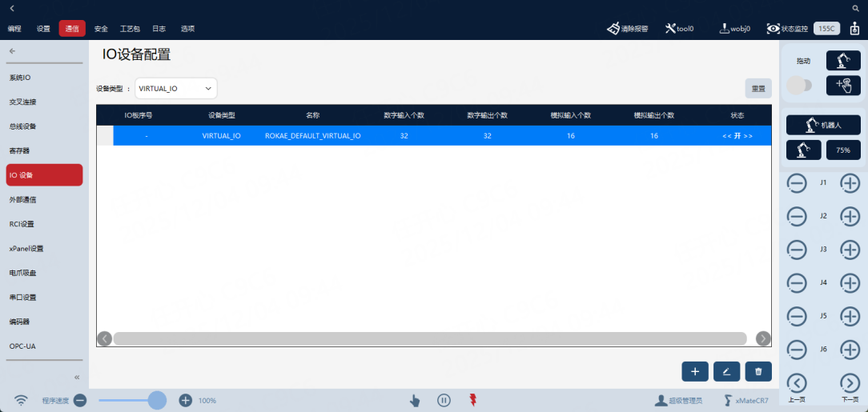Click the robot jog mode icon beside 75%
The image size is (868, 412).
pyautogui.click(x=803, y=150)
